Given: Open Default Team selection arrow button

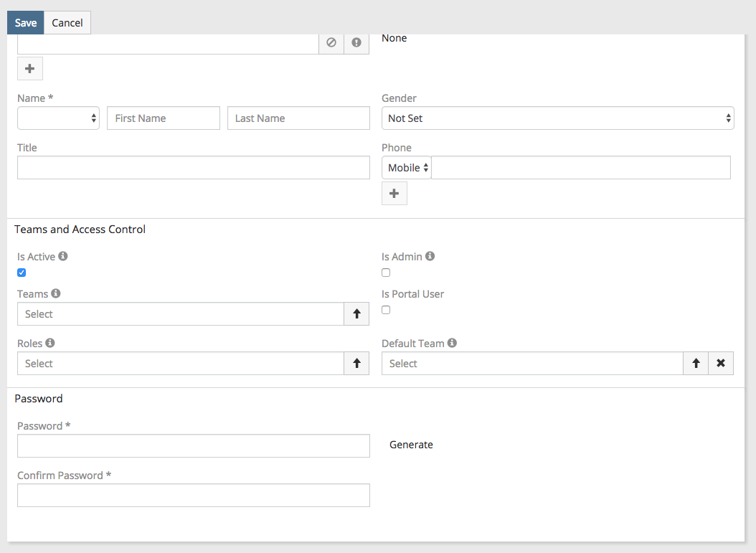Looking at the screenshot, I should coord(696,364).
